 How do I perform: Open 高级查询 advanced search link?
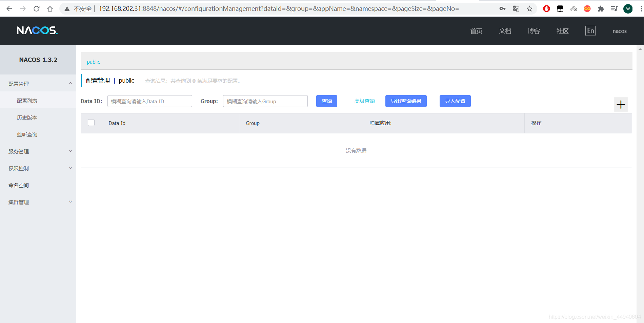point(364,101)
